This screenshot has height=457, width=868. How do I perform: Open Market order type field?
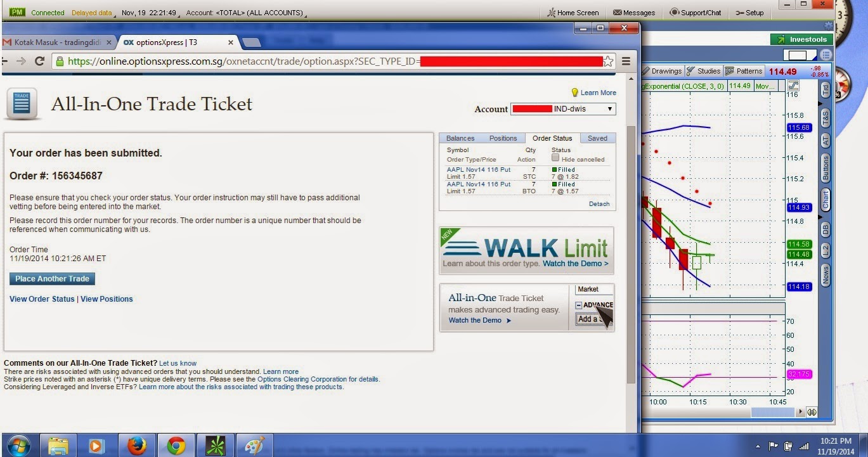[594, 289]
